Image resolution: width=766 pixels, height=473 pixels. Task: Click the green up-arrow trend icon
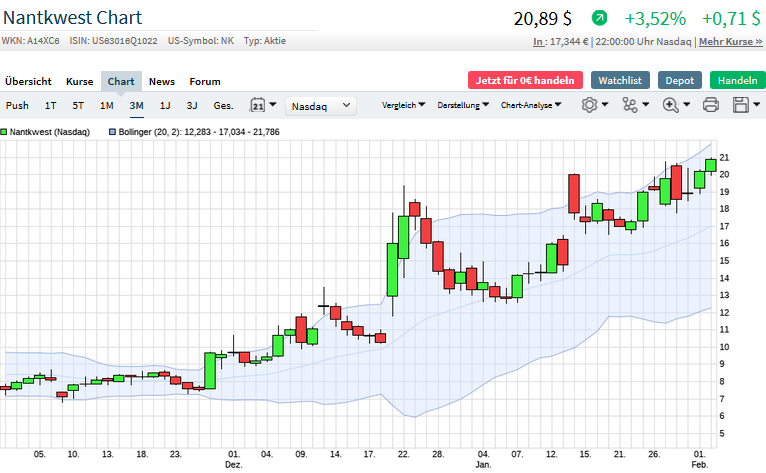(x=599, y=18)
